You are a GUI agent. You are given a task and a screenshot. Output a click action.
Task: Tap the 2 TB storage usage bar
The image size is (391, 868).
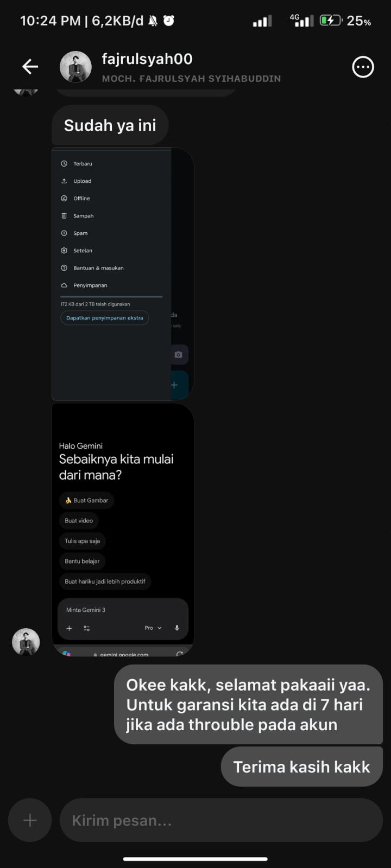pos(111,296)
